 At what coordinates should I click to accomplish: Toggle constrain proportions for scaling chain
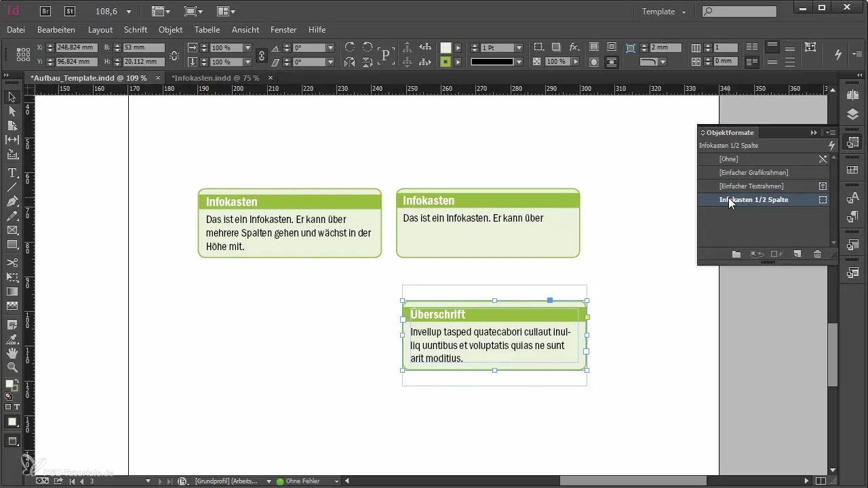(262, 55)
